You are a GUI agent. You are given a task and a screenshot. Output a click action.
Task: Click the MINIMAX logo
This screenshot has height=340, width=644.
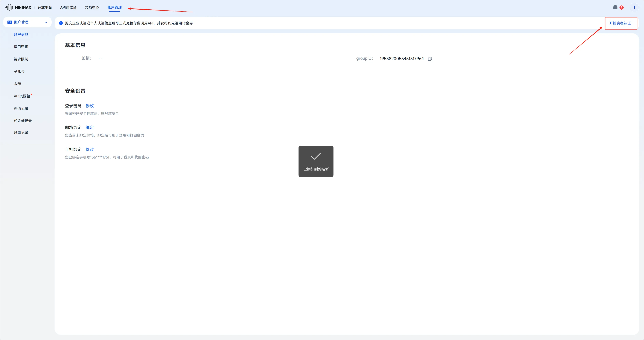(18, 8)
